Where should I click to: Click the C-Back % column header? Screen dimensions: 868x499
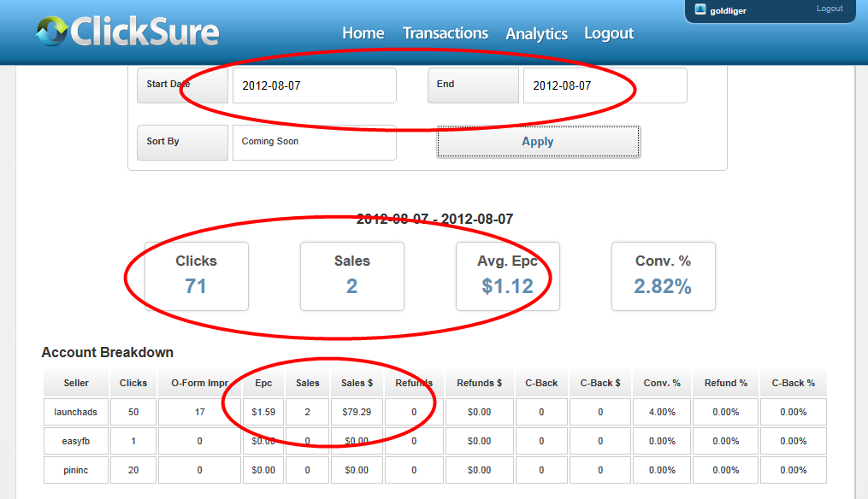click(x=794, y=383)
